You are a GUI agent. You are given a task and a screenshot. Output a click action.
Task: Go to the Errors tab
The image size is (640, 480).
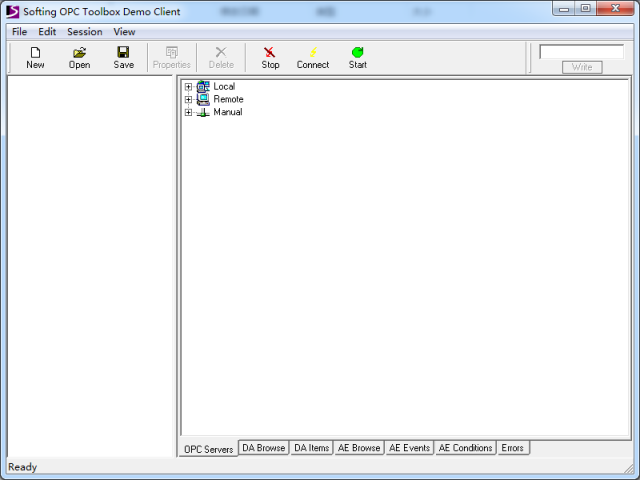(x=512, y=448)
